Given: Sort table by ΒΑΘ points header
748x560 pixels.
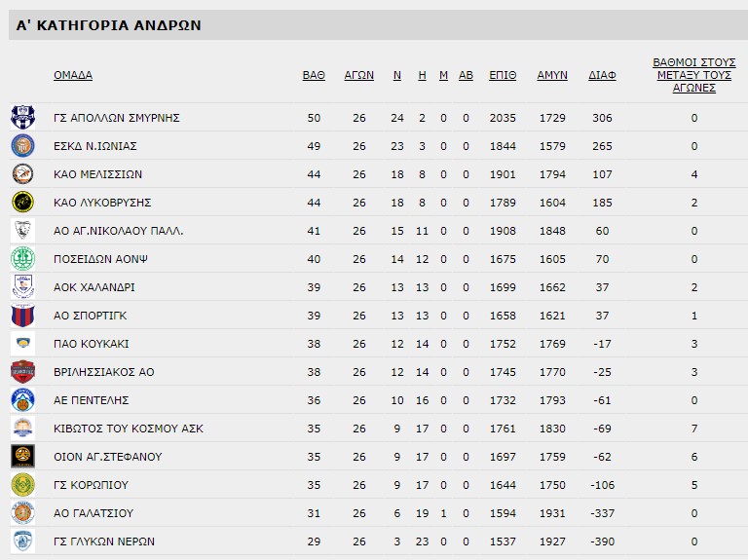Looking at the screenshot, I should tap(314, 75).
